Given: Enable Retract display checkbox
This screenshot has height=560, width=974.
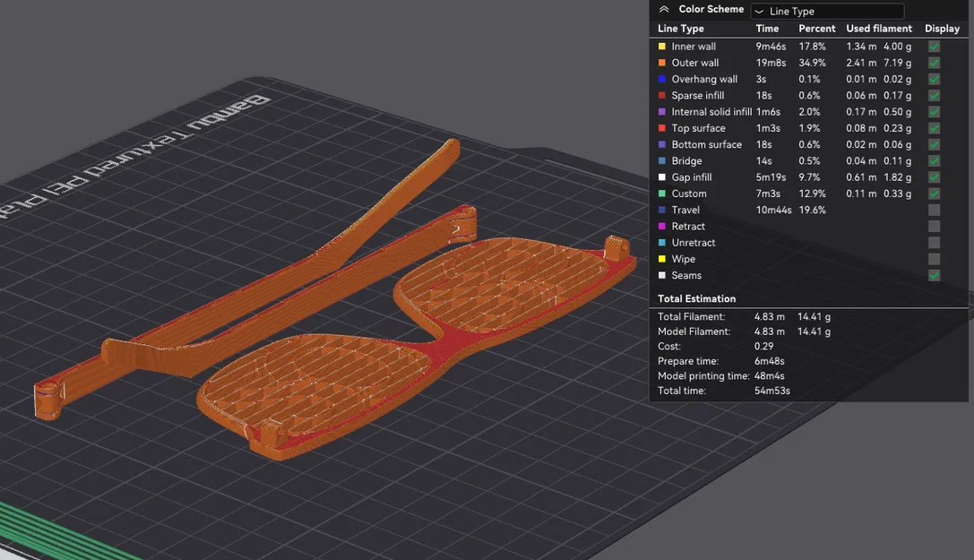Looking at the screenshot, I should click(x=935, y=227).
